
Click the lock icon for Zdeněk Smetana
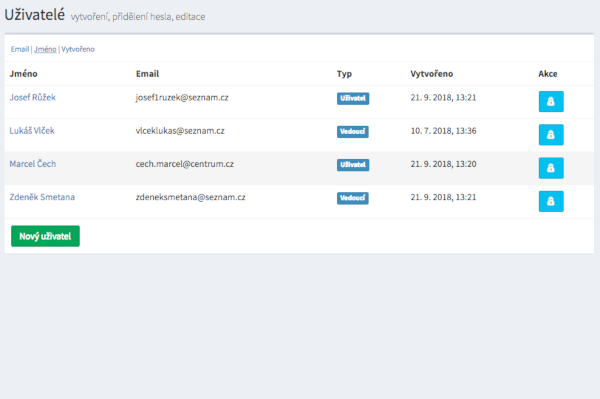click(x=551, y=201)
